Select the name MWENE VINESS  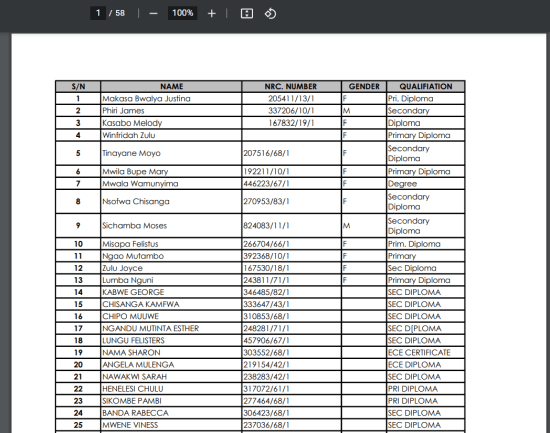[130, 425]
